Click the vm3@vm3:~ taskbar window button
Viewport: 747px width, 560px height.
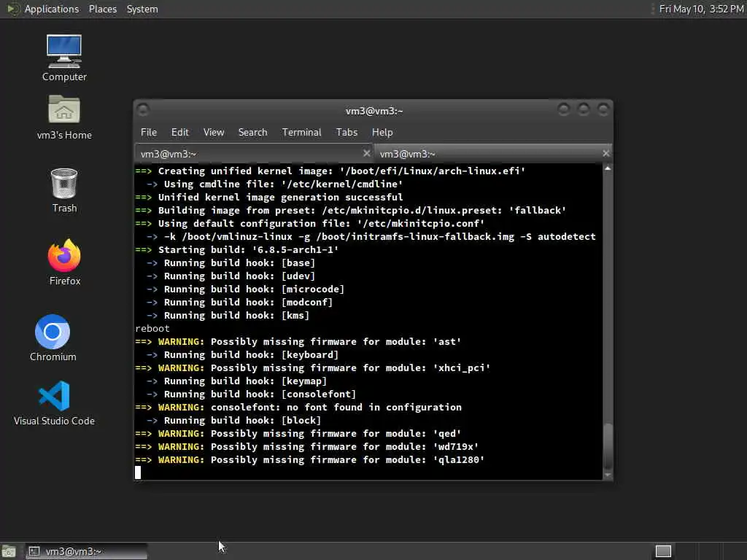click(87, 551)
